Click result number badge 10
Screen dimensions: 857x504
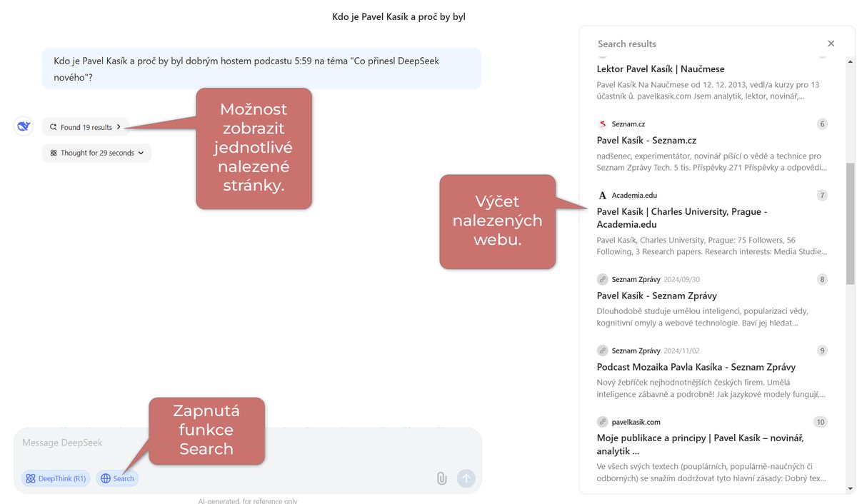(x=821, y=422)
